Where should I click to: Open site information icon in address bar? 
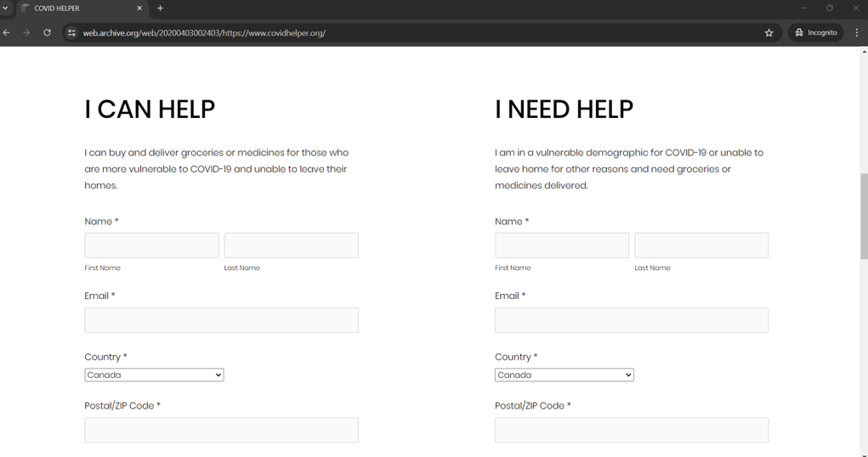71,32
